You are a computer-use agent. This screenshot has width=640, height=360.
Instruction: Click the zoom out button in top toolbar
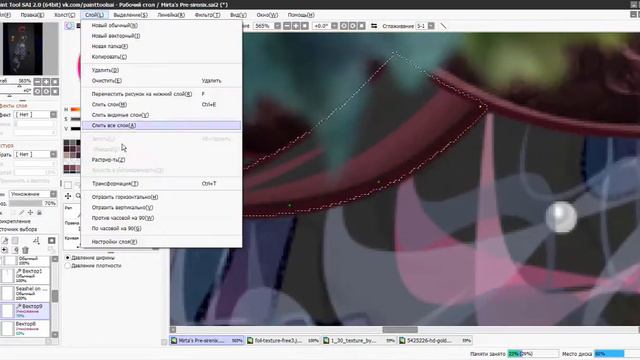point(287,26)
